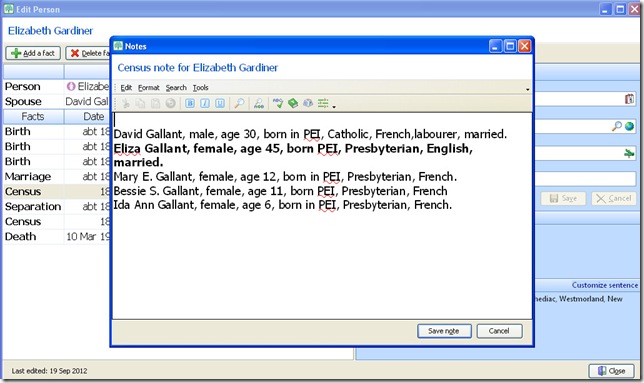Screen dimensions: 644x383
Task: Click Delete fact button in Edit Person
Action: 88,53
